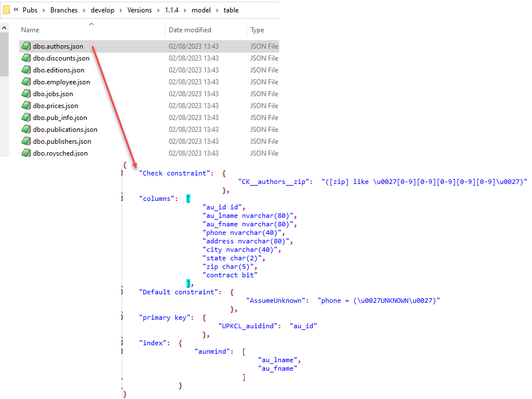
Task: Click the JSON icon beside dbo.publishers.json
Action: [26, 141]
